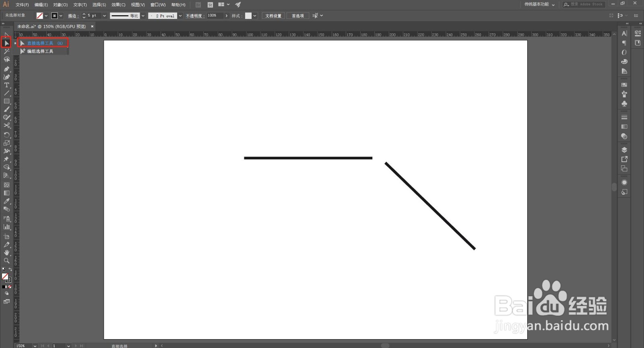Close the 未命名.ai document tab
This screenshot has height=348, width=644.
click(x=92, y=26)
